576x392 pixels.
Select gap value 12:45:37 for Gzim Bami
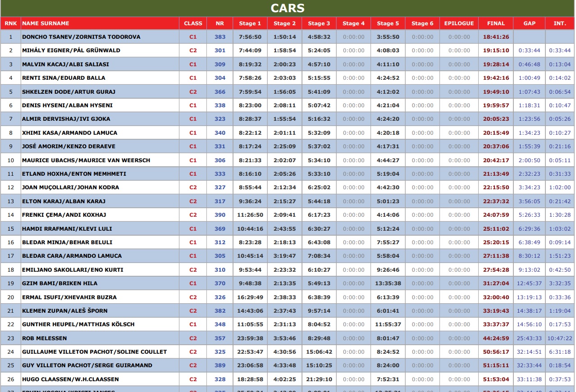pyautogui.click(x=529, y=283)
